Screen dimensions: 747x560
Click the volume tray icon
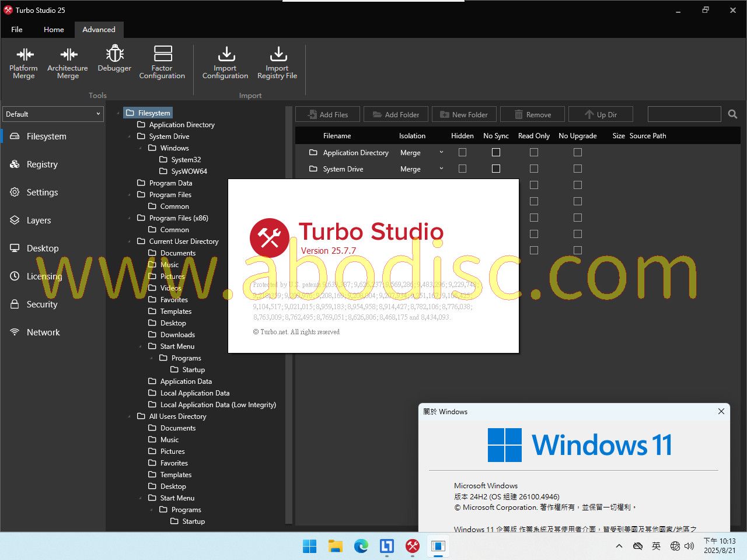click(x=689, y=546)
